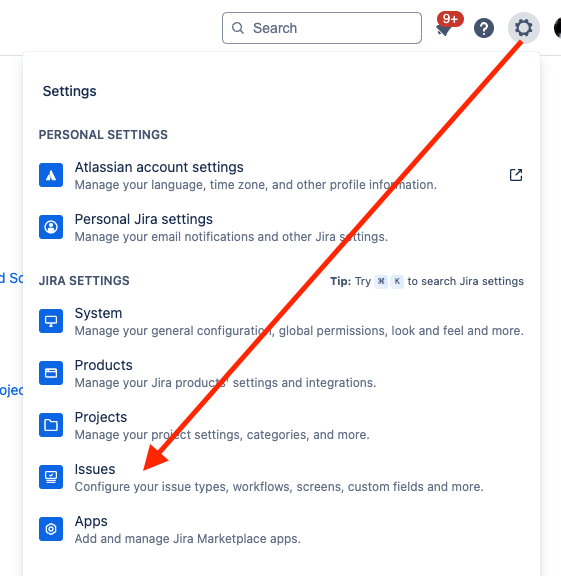Open the help question mark icon
Image resolution: width=561 pixels, height=576 pixels.
tap(484, 28)
